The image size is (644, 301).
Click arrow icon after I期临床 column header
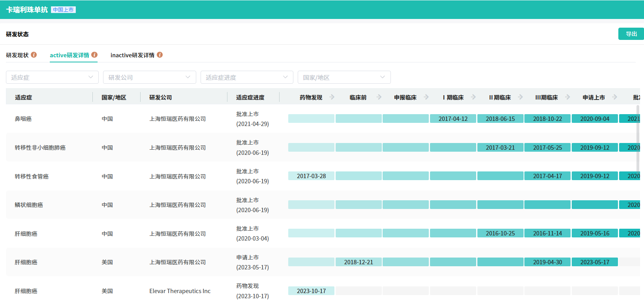(x=473, y=97)
